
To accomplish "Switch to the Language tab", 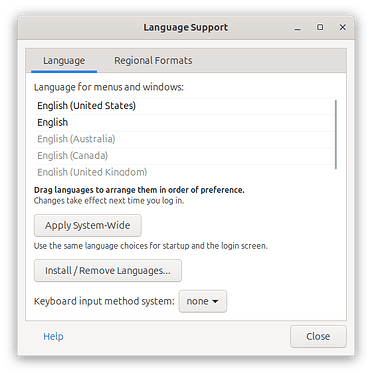I will [x=64, y=61].
